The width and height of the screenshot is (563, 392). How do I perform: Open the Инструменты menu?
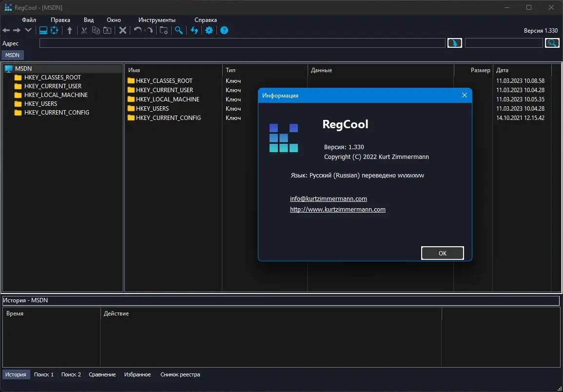coord(156,20)
